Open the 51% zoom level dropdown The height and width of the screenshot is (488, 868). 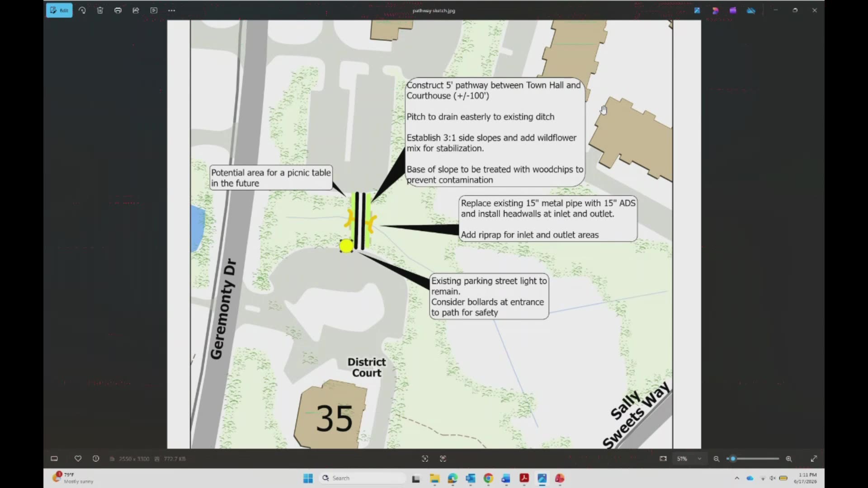(689, 459)
